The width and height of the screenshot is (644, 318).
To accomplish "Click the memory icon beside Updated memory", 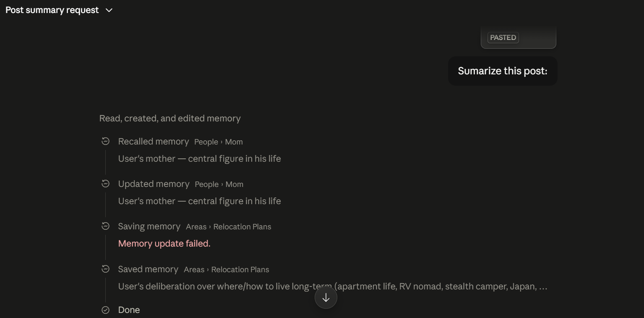I will click(x=106, y=184).
